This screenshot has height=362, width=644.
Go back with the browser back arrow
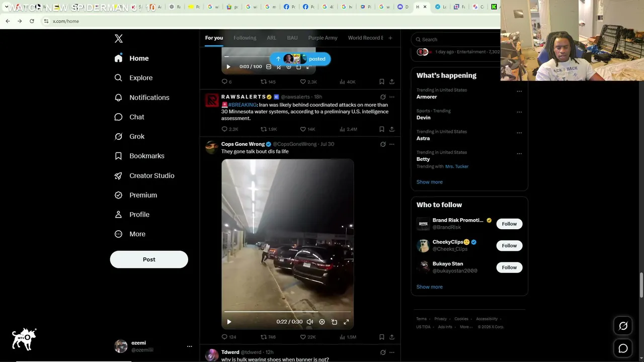point(8,21)
